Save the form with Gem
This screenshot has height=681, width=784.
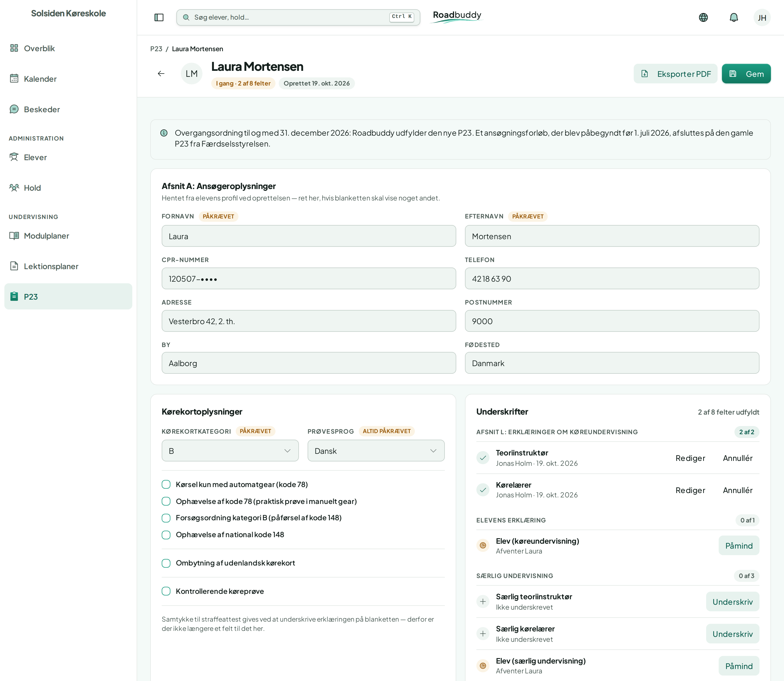click(x=746, y=74)
